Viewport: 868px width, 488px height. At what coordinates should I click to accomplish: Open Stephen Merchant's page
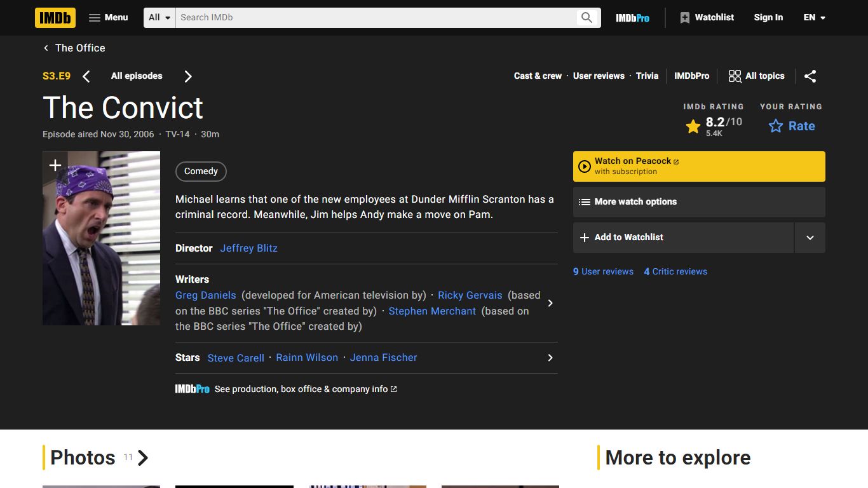coord(432,311)
